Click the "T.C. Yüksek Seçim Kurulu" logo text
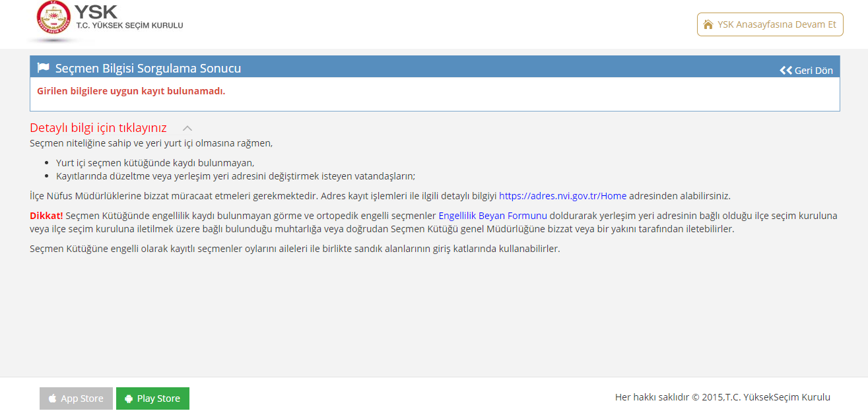 click(x=129, y=25)
